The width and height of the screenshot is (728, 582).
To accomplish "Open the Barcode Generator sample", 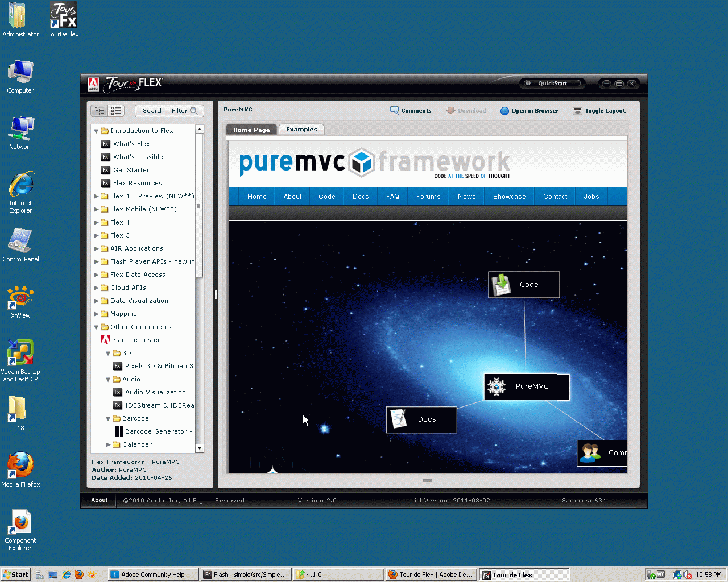I will point(152,431).
